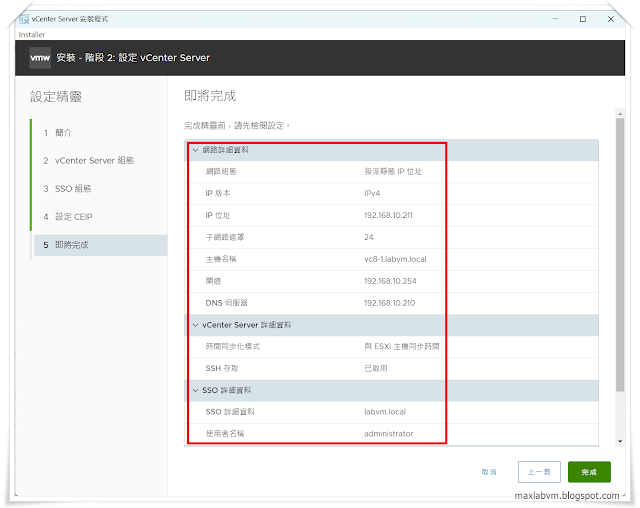The width and height of the screenshot is (640, 508).
Task: Go to wizard step 1 簡介
Action: (x=58, y=133)
